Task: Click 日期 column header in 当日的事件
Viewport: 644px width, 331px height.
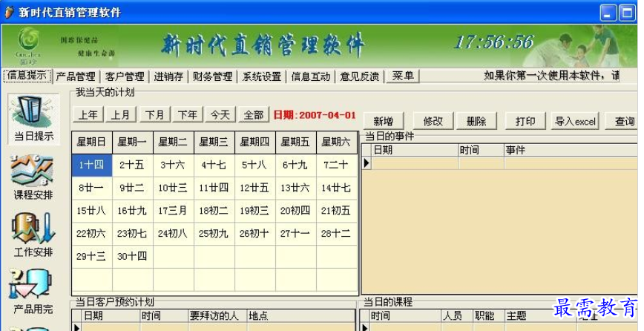Action: tap(415, 151)
